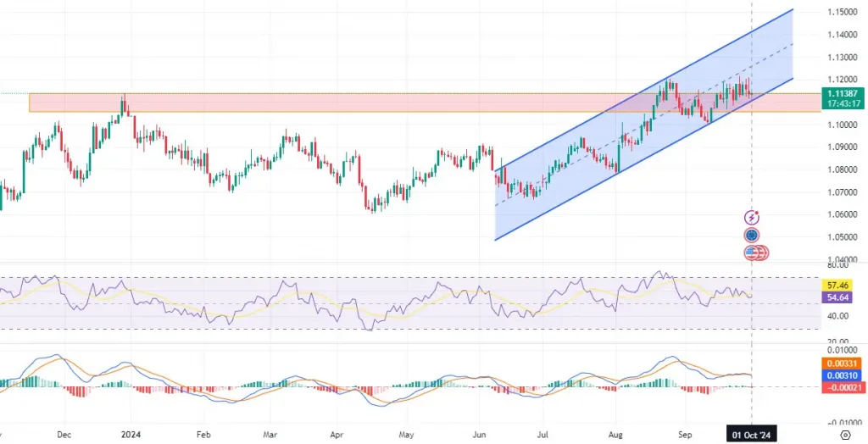Click the Sep label on time axis
The image size is (868, 444).
tap(686, 434)
